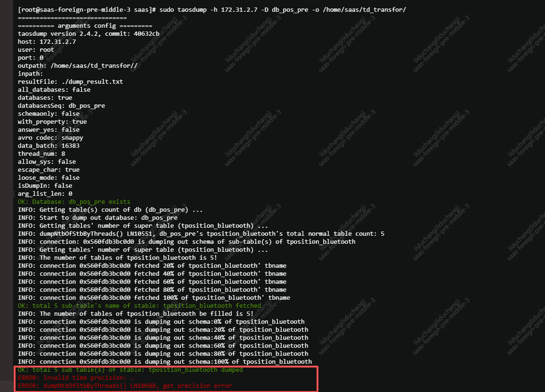Select the avro codec: snappy line
Viewport: 545px width, 392px height.
pos(50,137)
